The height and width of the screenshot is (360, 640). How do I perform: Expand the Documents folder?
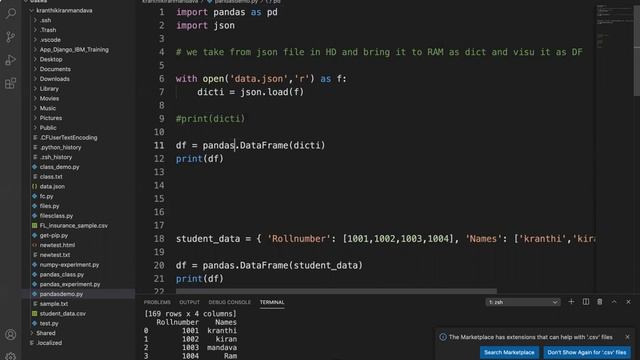(55, 69)
